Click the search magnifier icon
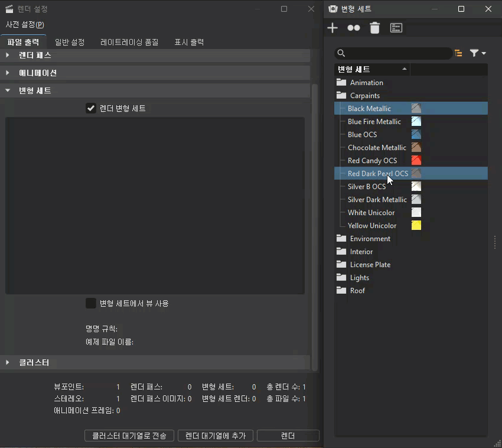 [x=341, y=53]
